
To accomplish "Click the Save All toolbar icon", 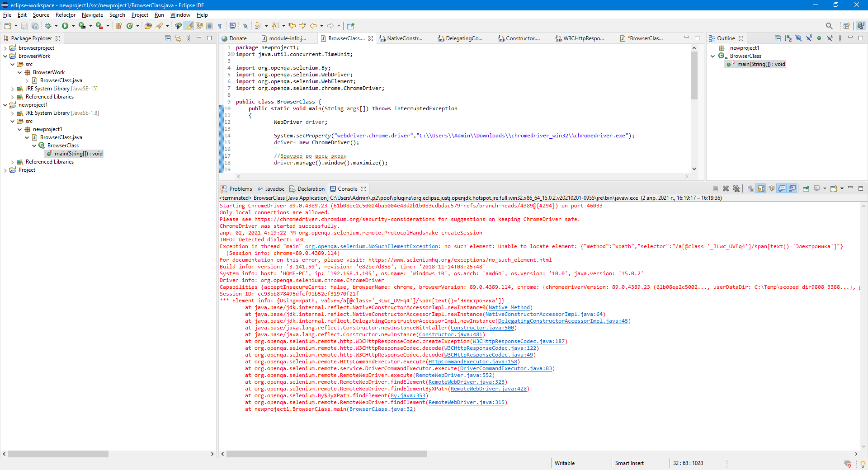I will click(x=35, y=26).
